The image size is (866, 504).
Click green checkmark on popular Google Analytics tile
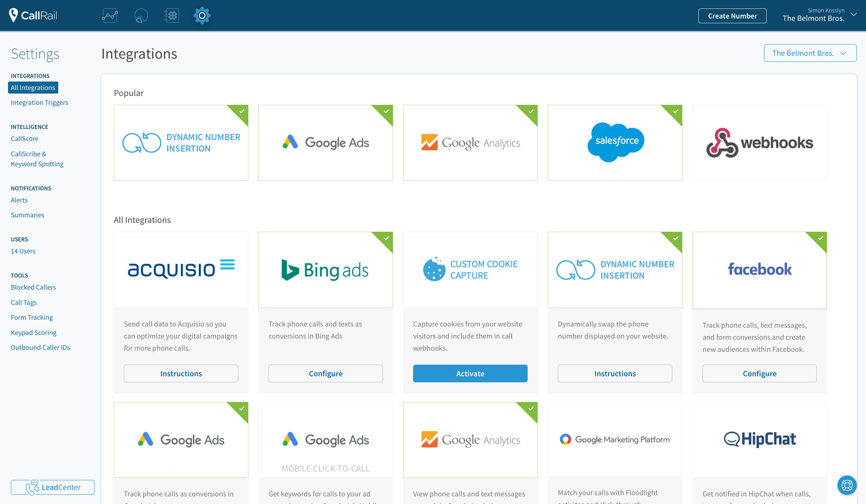(531, 111)
